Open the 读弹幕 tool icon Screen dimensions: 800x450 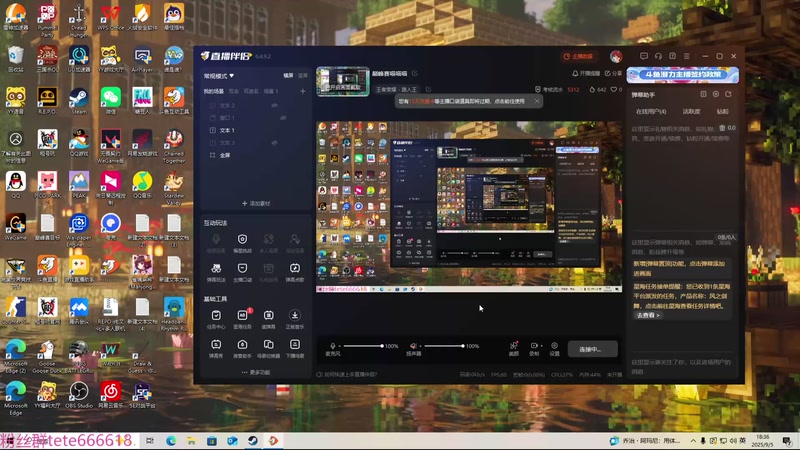click(269, 315)
